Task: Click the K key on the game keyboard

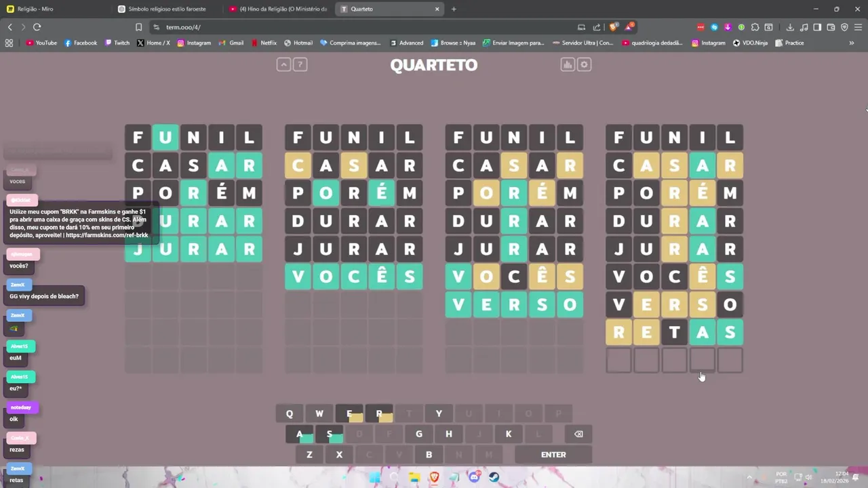Action: pyautogui.click(x=509, y=434)
